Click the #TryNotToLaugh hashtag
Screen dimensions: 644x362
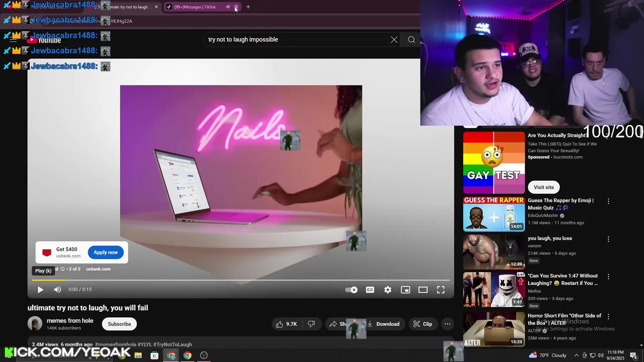pos(173,344)
